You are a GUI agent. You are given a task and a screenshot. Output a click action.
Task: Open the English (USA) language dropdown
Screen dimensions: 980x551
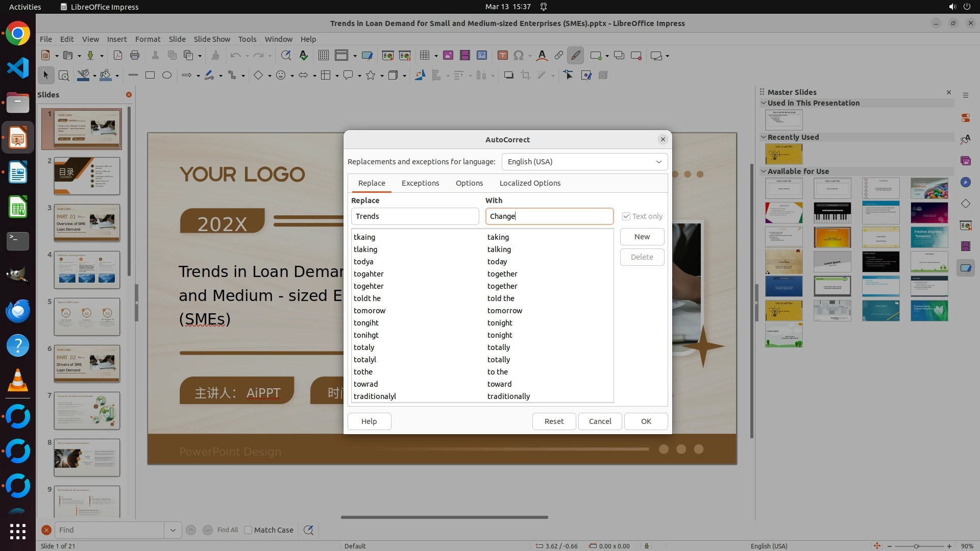(x=584, y=162)
